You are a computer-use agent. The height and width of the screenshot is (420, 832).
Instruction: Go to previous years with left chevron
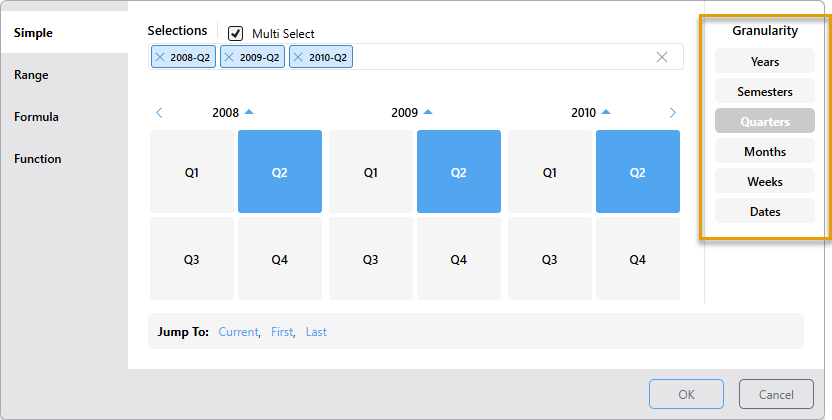click(159, 113)
